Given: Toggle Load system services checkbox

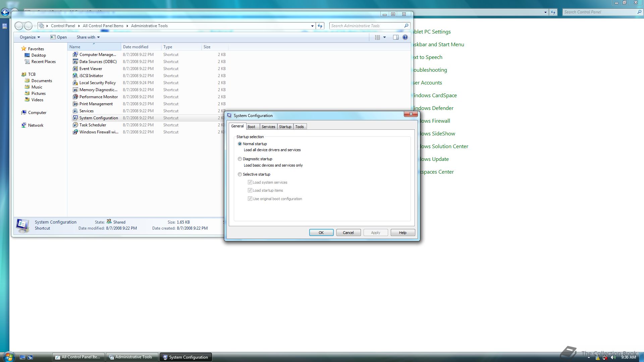Looking at the screenshot, I should 250,182.
